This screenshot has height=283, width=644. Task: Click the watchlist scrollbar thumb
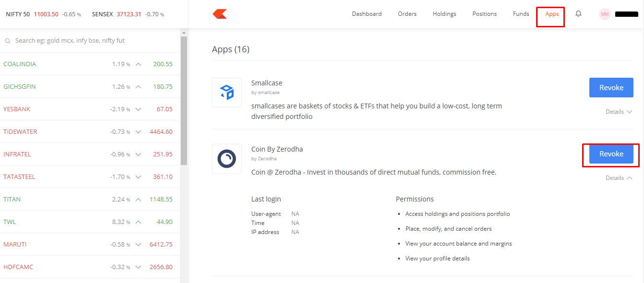184,101
